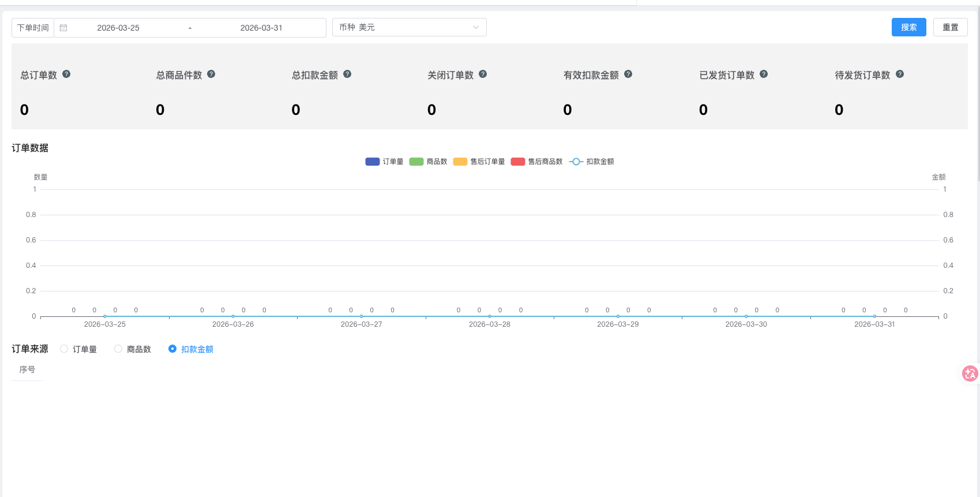Toggle 订单量 legend blue swatch
This screenshot has width=980, height=497.
click(373, 162)
